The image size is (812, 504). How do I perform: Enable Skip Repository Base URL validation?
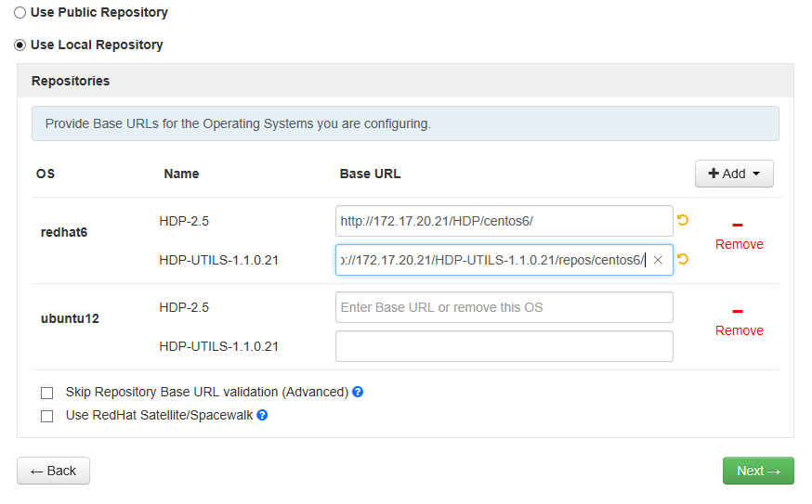[47, 393]
